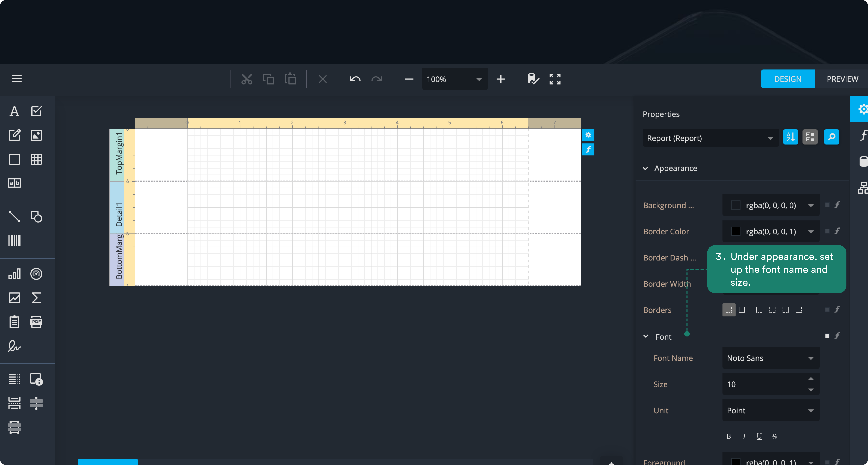Zoom out with the minus button

(409, 79)
